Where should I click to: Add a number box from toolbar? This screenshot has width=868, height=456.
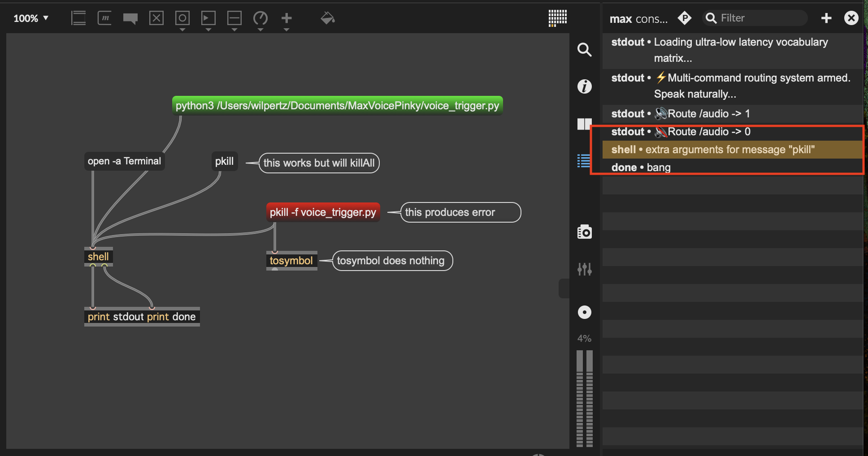(208, 18)
